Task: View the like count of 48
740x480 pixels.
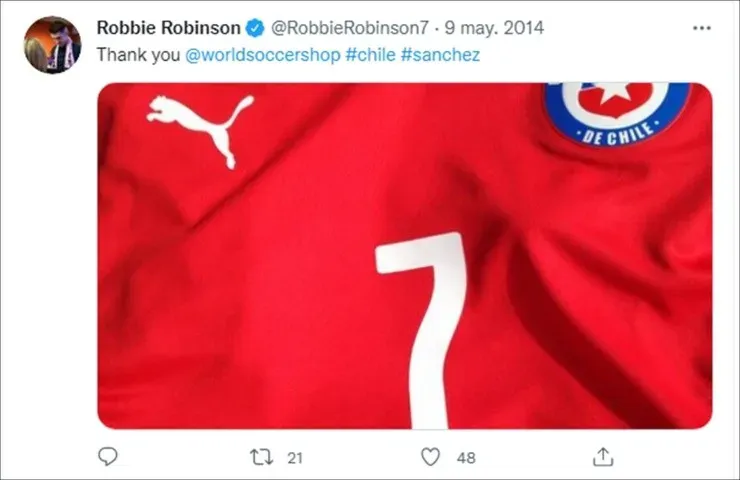Action: pyautogui.click(x=466, y=458)
